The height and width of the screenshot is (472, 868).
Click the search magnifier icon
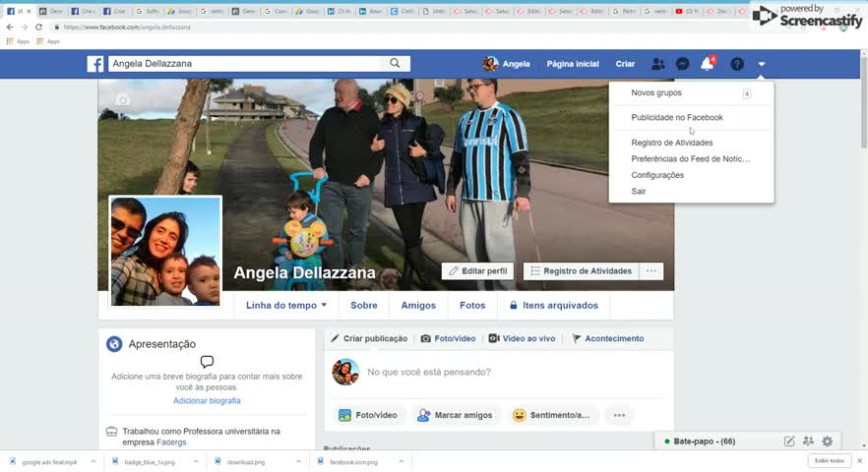click(x=395, y=64)
